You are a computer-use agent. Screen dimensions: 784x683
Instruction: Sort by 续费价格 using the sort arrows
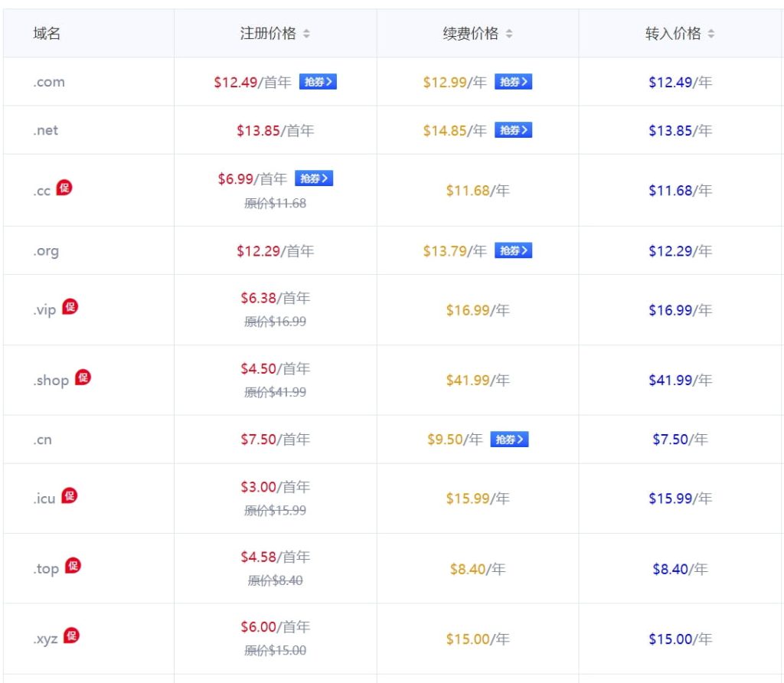coord(509,34)
